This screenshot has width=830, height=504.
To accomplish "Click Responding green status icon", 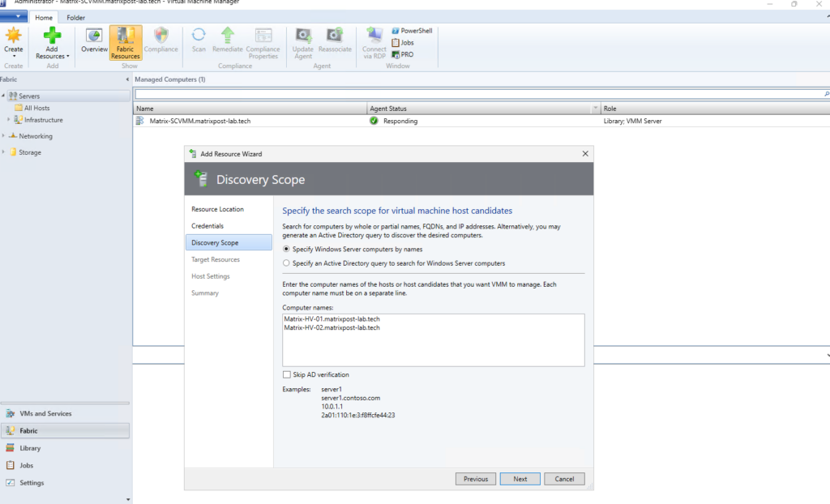I will tap(374, 121).
